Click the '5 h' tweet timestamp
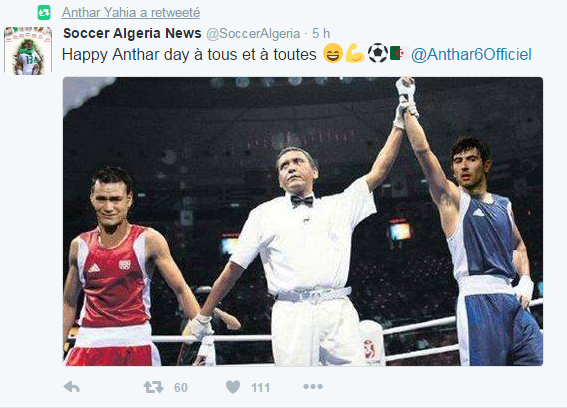567x408 pixels. pos(321,33)
